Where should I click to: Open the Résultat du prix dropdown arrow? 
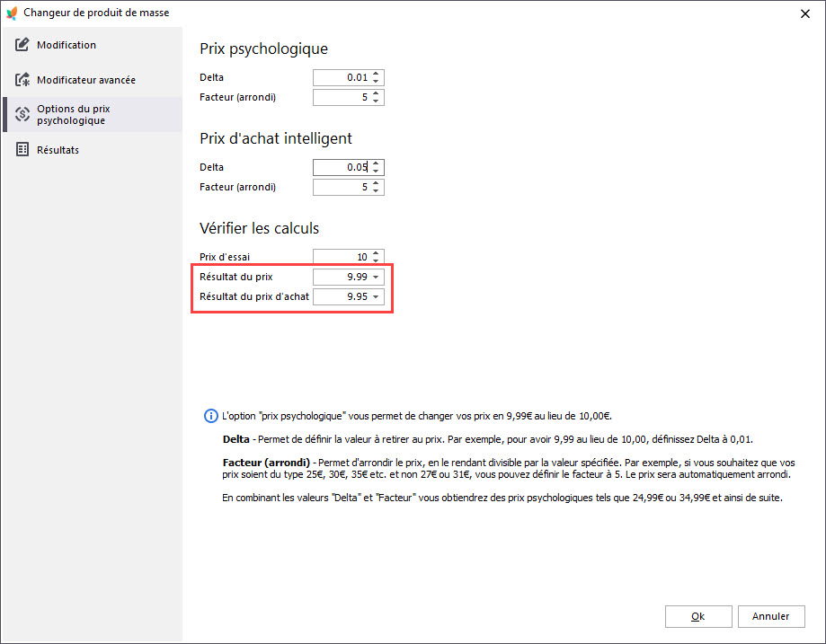point(376,277)
